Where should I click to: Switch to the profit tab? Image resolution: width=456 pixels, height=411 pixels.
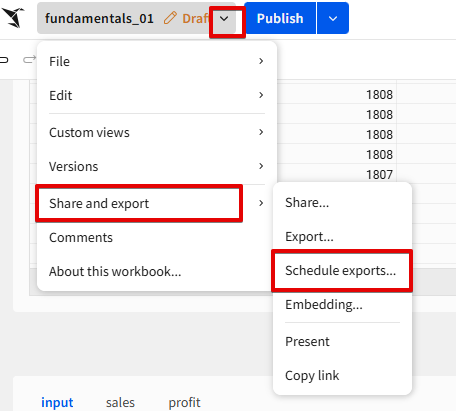point(184,402)
